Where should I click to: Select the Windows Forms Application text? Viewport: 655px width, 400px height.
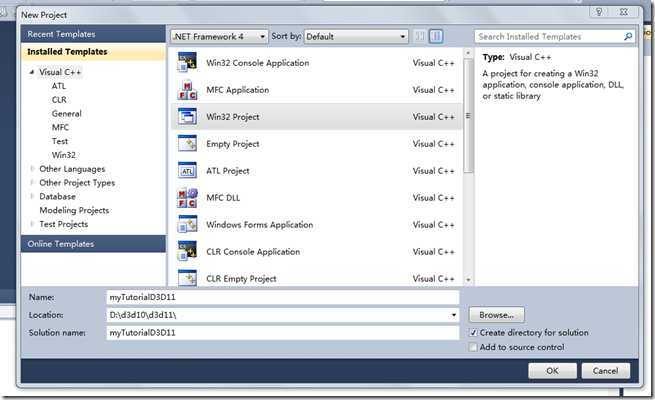coord(259,225)
